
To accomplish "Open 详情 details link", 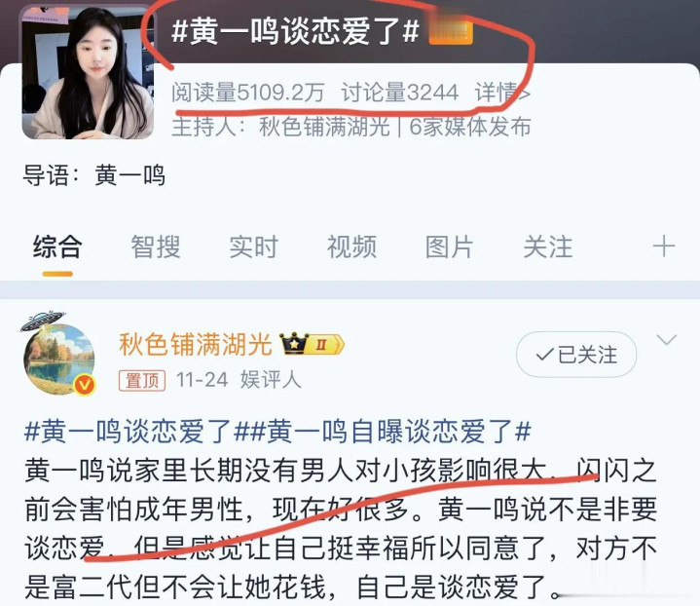I will (x=502, y=92).
